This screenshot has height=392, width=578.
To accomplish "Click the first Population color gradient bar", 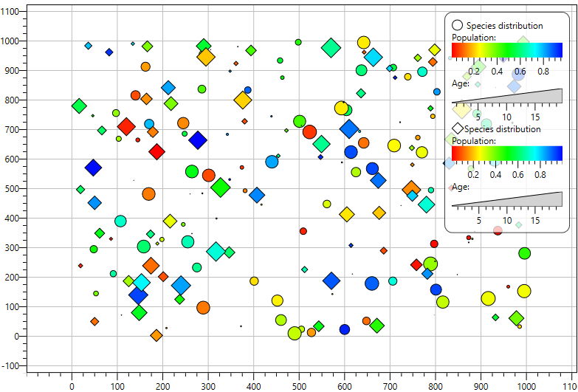I will tap(507, 50).
